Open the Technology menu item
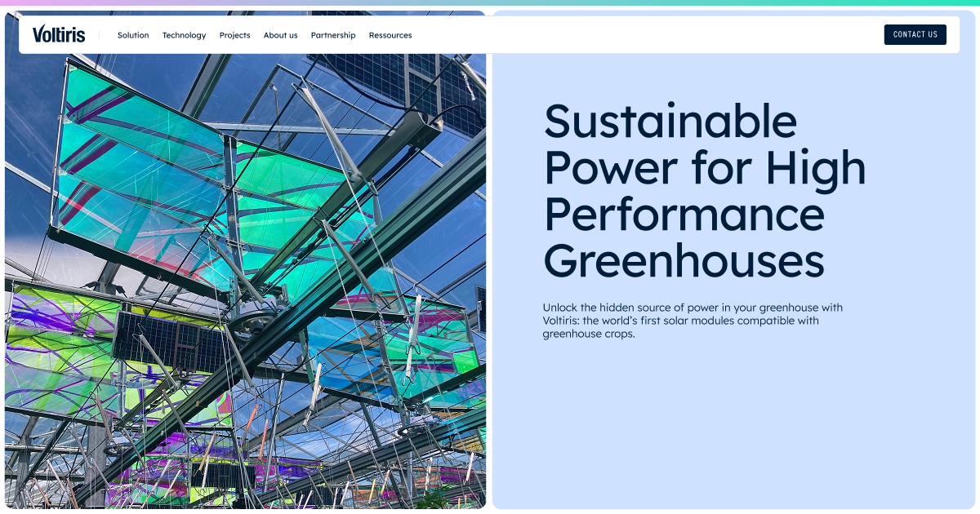Viewport: 980px width, 514px height. [x=184, y=35]
